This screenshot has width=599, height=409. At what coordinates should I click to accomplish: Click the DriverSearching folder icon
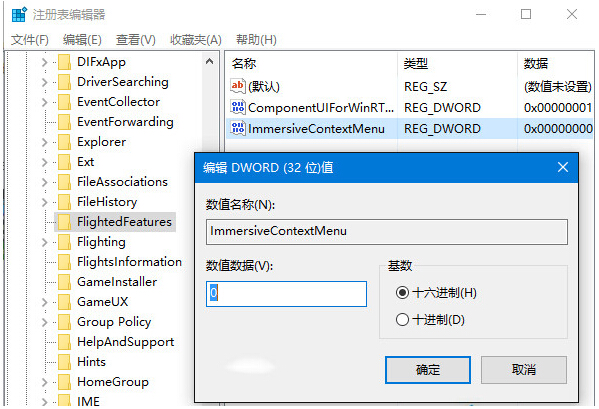(64, 82)
